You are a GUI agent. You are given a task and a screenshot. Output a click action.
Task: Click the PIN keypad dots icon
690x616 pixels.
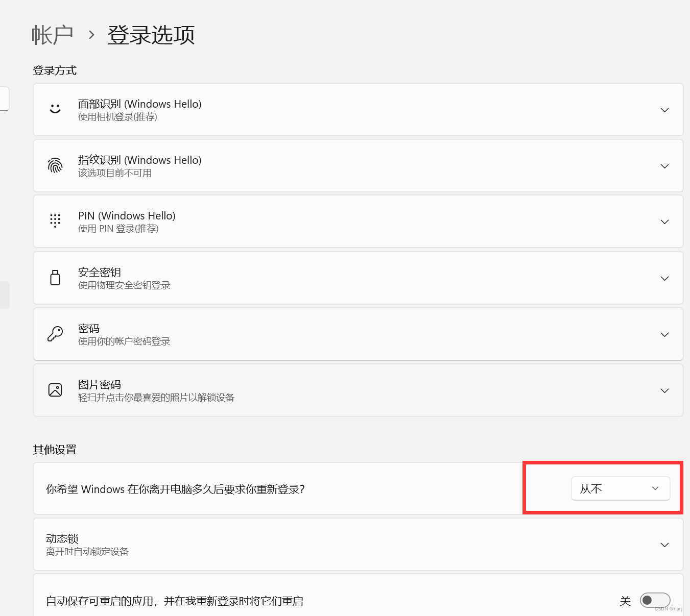pos(55,220)
